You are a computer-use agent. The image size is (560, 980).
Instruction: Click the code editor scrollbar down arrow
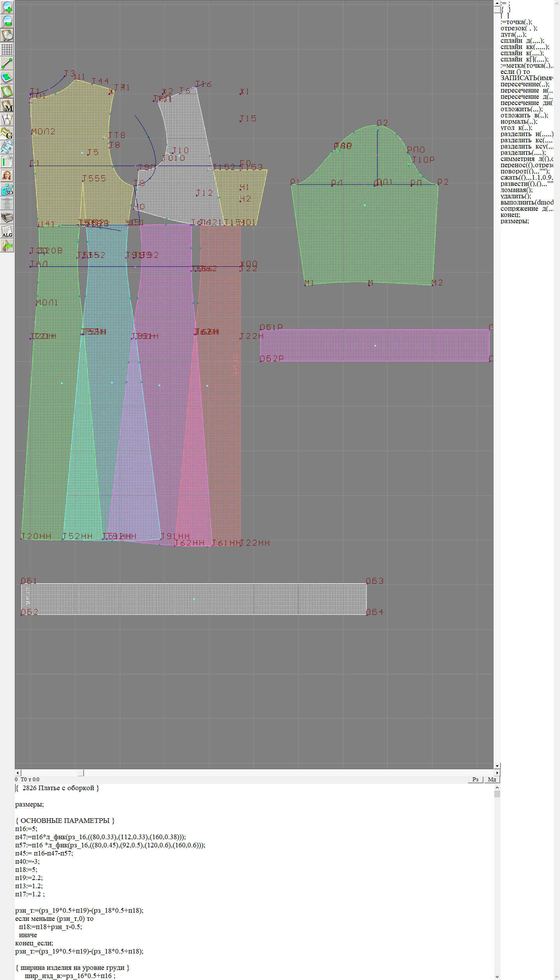click(497, 976)
